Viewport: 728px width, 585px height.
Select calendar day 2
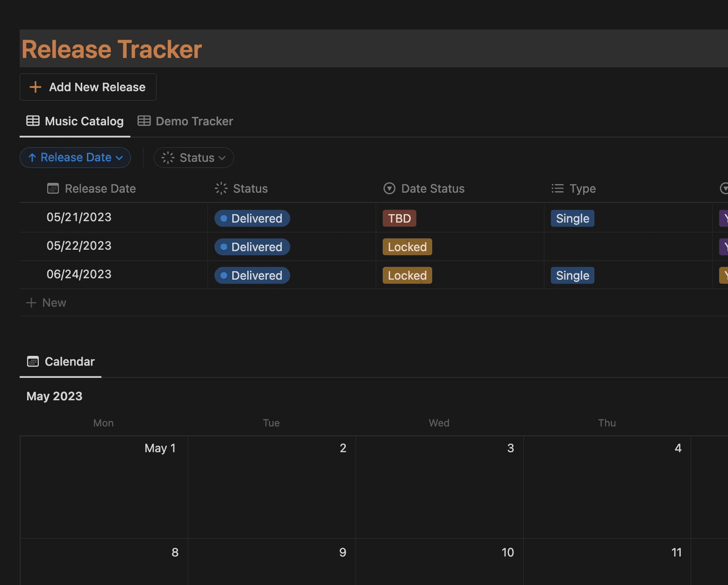(272, 487)
